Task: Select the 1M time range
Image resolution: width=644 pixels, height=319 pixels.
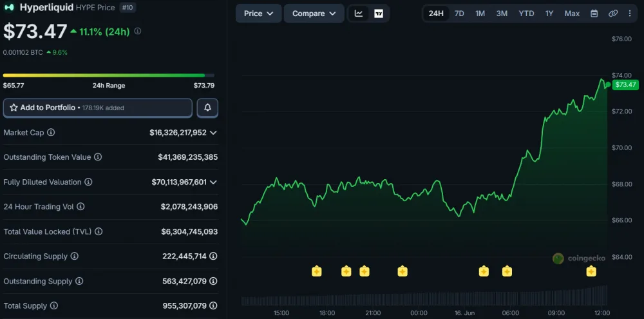Action: 480,14
